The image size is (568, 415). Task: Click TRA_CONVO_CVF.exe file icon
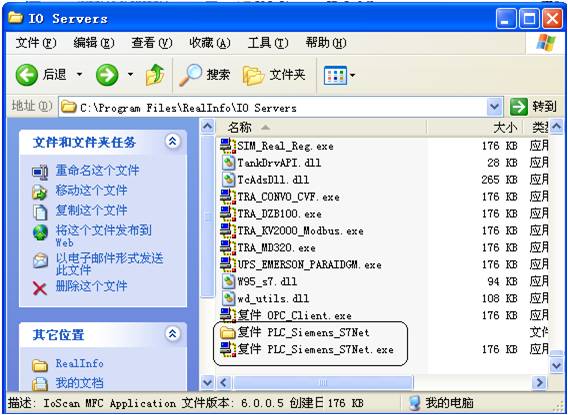pos(228,197)
